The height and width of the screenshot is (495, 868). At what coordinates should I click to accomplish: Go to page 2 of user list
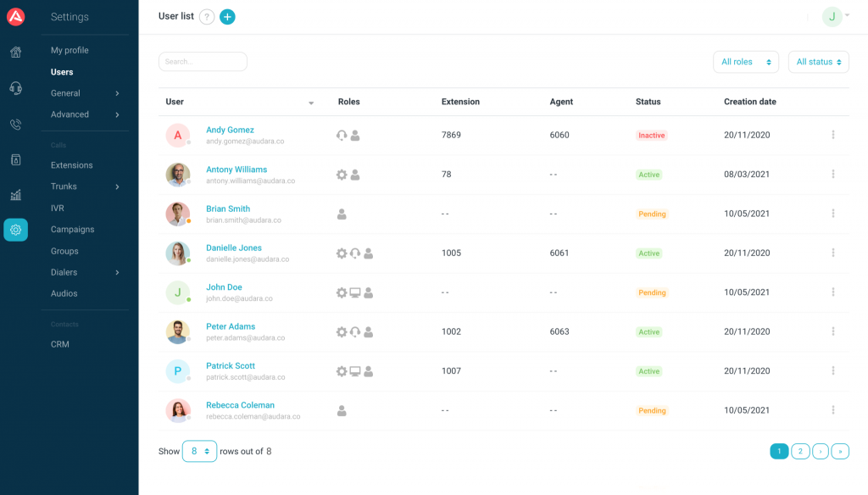[800, 451]
